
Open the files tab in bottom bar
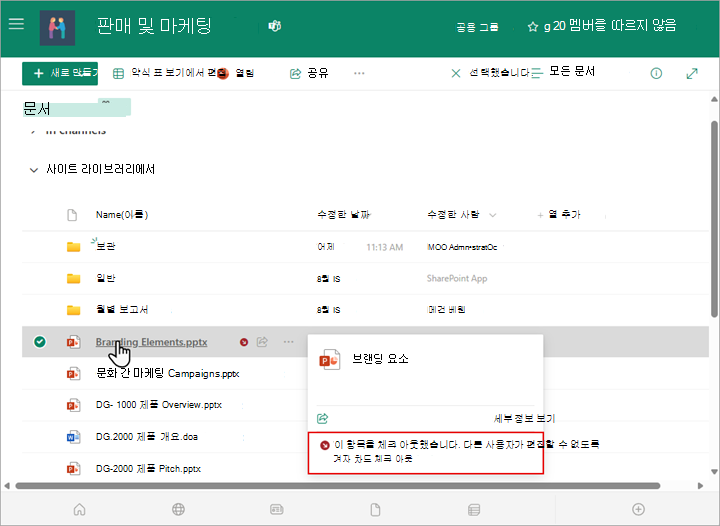(375, 509)
